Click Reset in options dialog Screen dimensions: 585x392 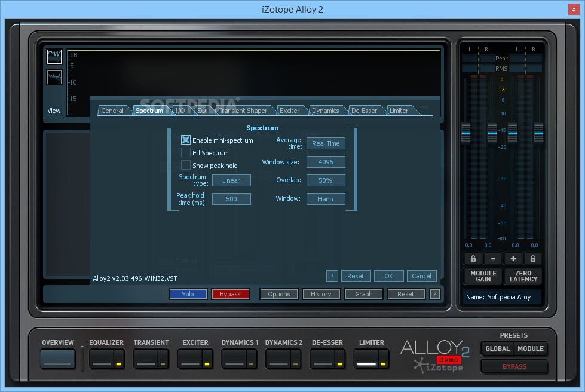coord(356,276)
